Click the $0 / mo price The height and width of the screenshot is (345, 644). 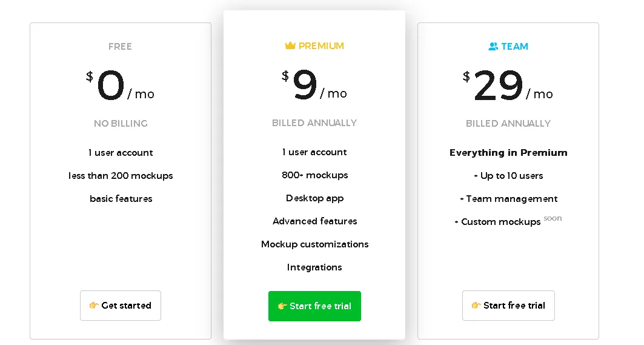121,85
